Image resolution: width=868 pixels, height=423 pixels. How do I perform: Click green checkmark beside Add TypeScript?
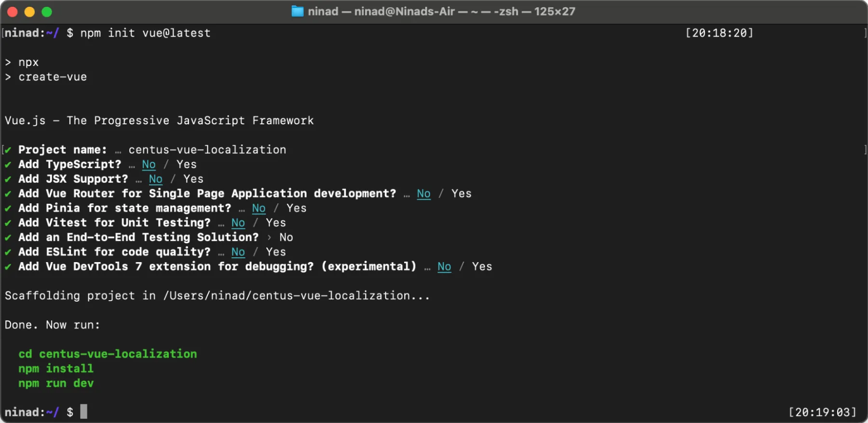8,165
